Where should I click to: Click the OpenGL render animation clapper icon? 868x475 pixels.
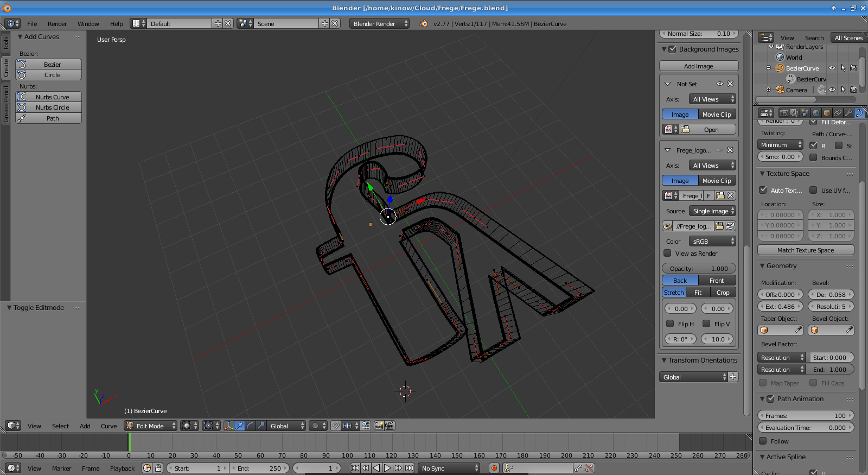click(x=390, y=426)
